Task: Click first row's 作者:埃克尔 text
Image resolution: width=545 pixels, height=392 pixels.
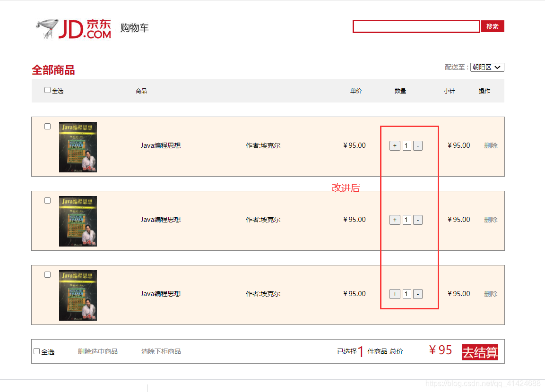Action: (x=263, y=145)
